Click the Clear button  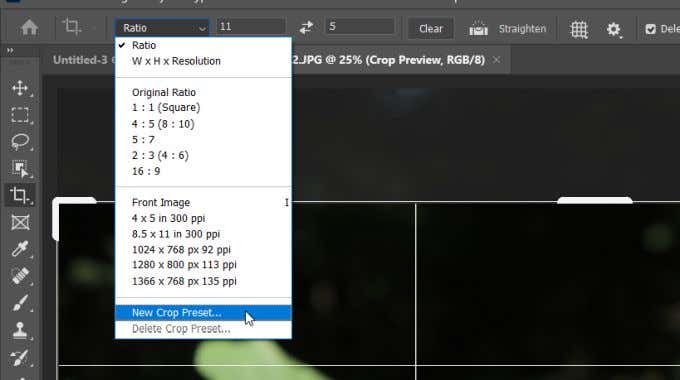(431, 29)
